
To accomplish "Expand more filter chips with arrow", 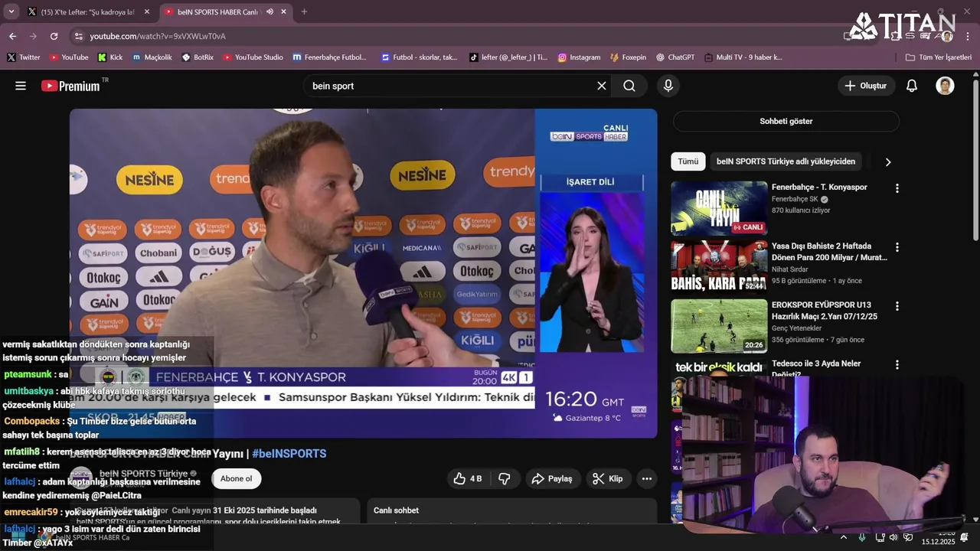I will [x=888, y=161].
